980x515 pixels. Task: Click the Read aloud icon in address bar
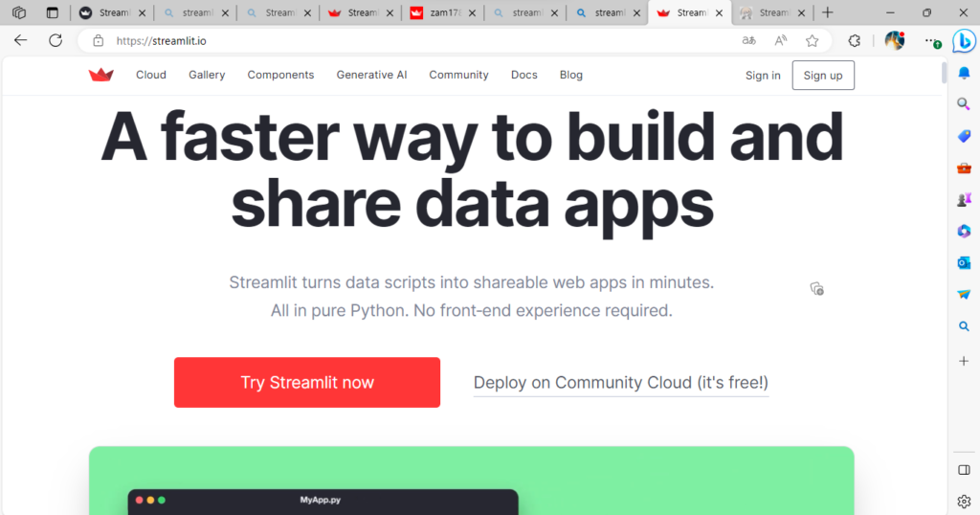(x=781, y=41)
